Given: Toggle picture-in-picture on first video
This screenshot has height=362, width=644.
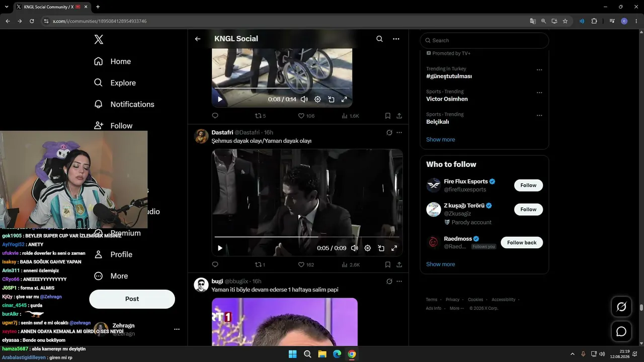Looking at the screenshot, I should click(x=331, y=100).
